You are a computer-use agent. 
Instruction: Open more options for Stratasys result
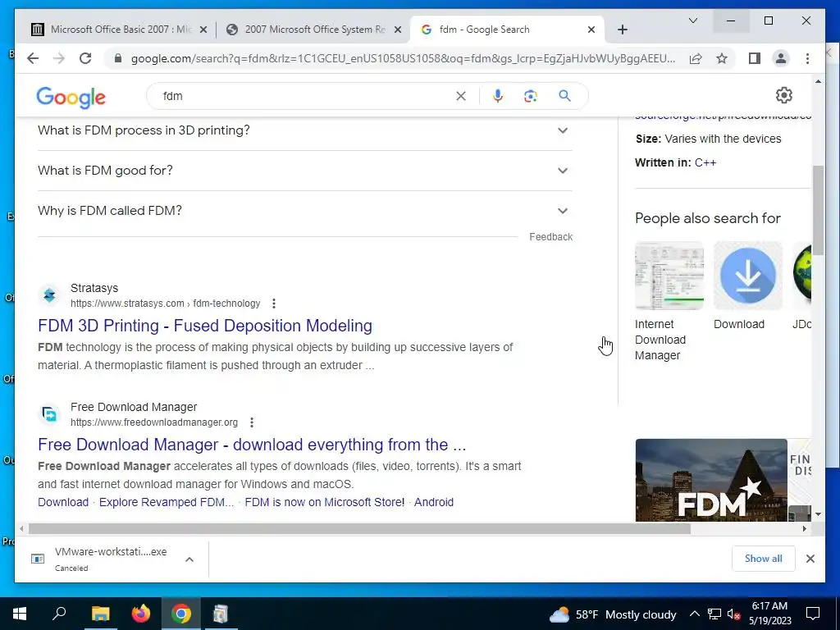tap(274, 304)
